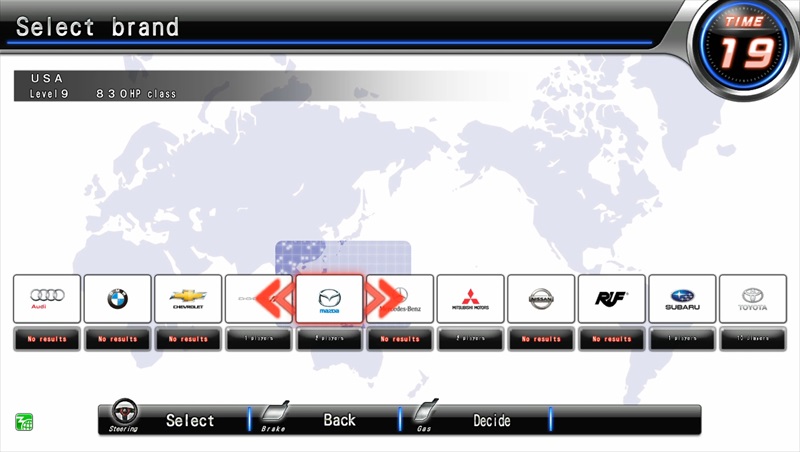Click the "No results" label under Mercedes-Benz
The height and width of the screenshot is (452, 800).
point(400,339)
